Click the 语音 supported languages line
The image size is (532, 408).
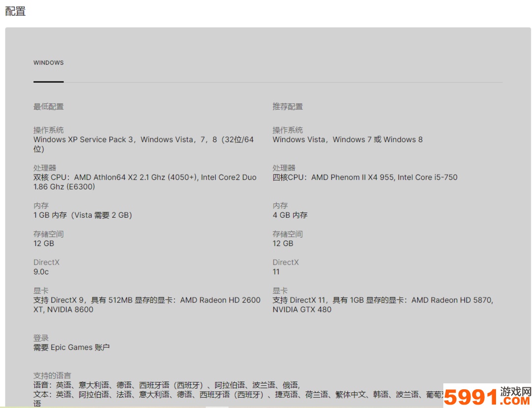tap(166, 385)
